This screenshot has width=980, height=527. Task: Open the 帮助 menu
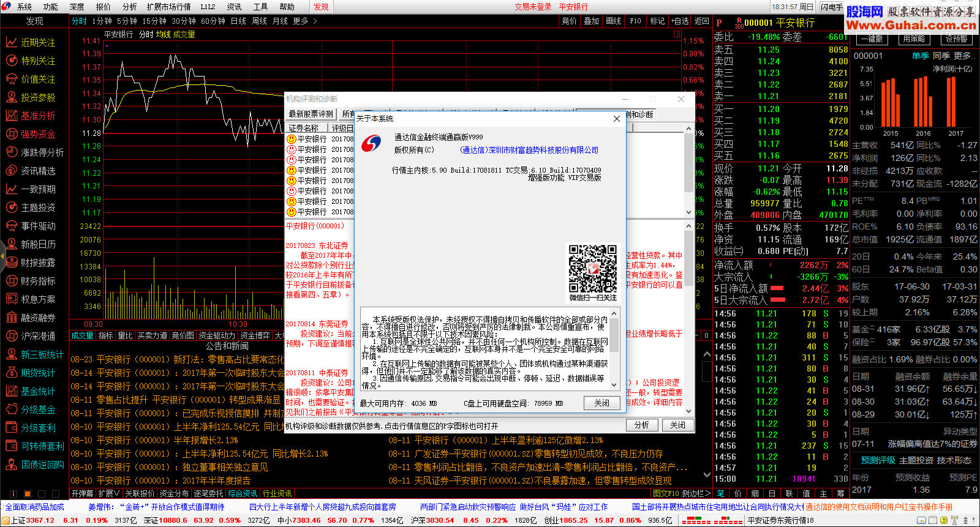click(x=287, y=7)
